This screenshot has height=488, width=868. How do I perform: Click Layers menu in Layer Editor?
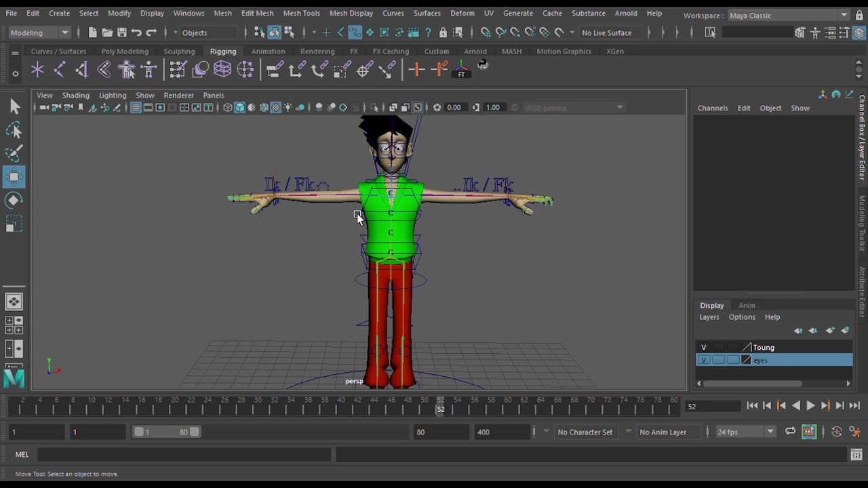[709, 317]
